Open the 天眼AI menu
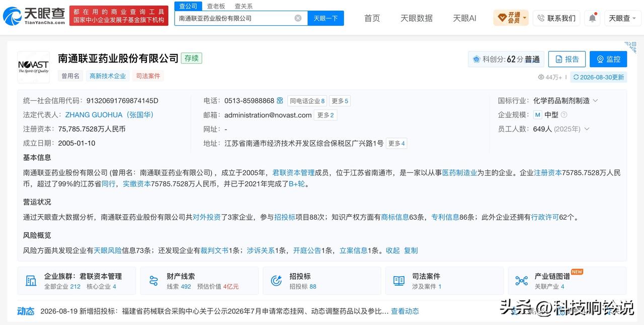 pyautogui.click(x=464, y=18)
